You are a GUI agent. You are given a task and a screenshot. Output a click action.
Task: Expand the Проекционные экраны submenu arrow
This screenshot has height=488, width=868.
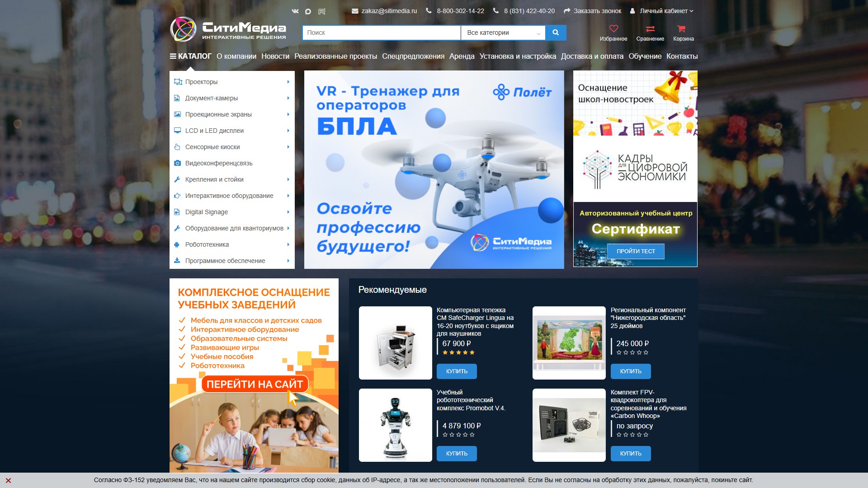[x=288, y=114]
